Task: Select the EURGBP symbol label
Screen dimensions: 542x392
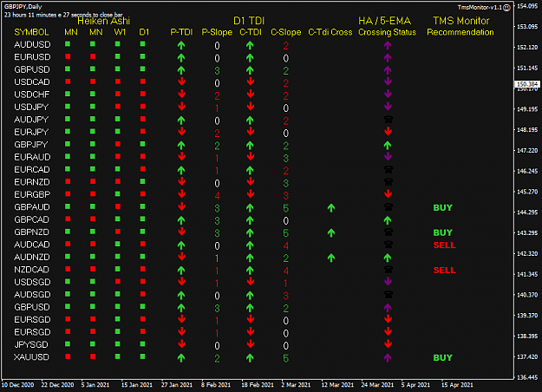Action: point(32,194)
